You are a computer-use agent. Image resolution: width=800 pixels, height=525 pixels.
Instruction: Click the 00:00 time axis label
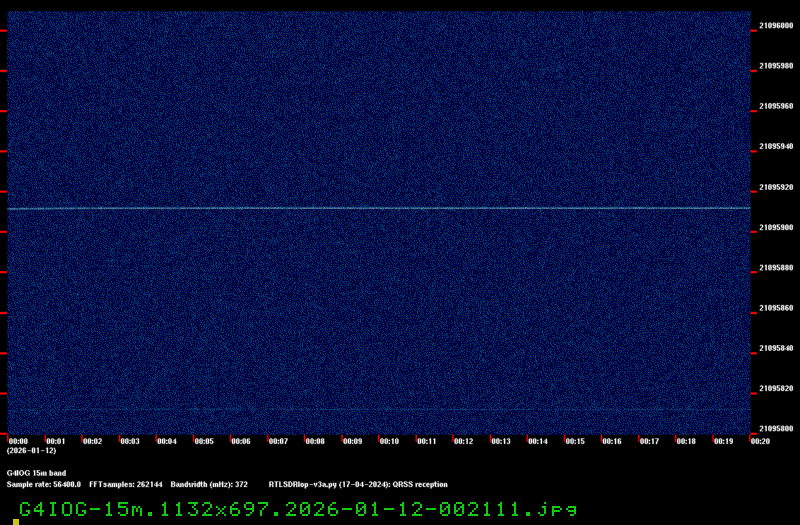tap(18, 441)
